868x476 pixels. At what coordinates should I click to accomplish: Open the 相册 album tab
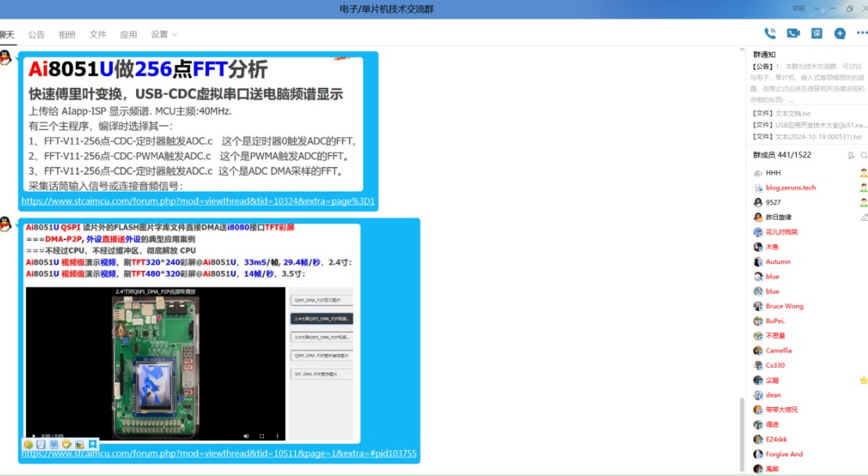[x=67, y=34]
